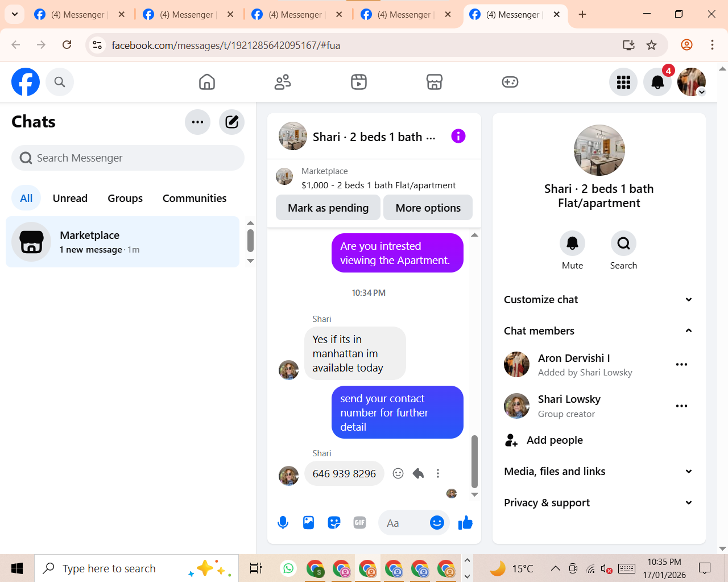Open the Facebook home logo
The image size is (728, 582).
click(26, 82)
